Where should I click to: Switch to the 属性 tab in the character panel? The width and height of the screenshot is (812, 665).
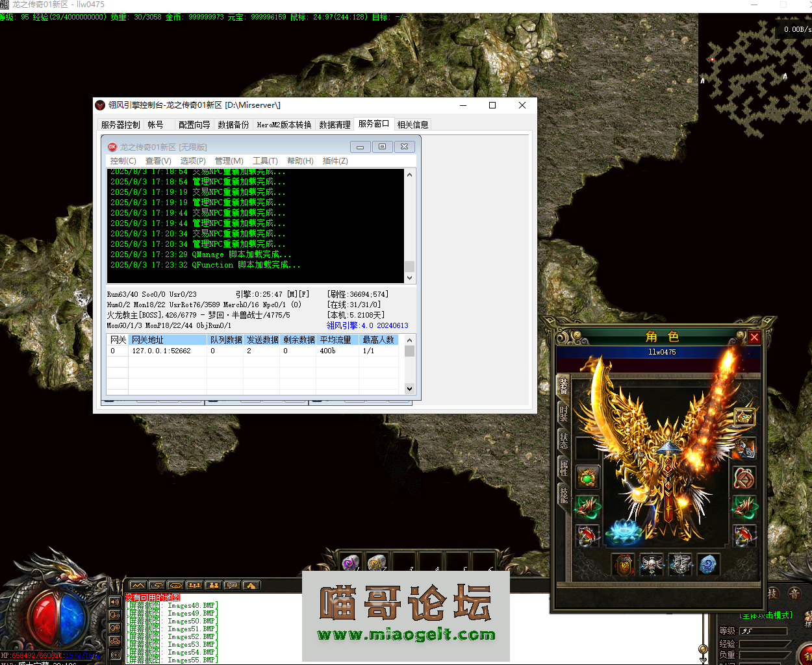click(x=563, y=467)
